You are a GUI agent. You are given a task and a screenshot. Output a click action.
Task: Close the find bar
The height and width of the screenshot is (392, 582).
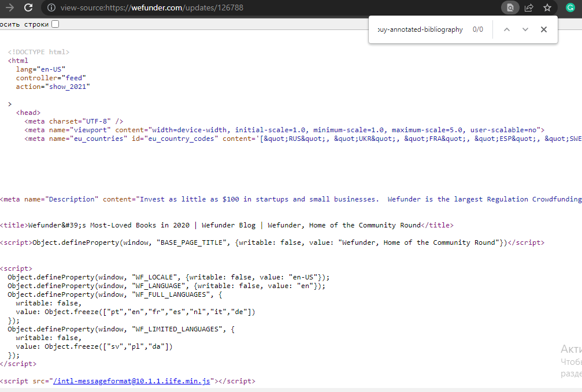544,29
